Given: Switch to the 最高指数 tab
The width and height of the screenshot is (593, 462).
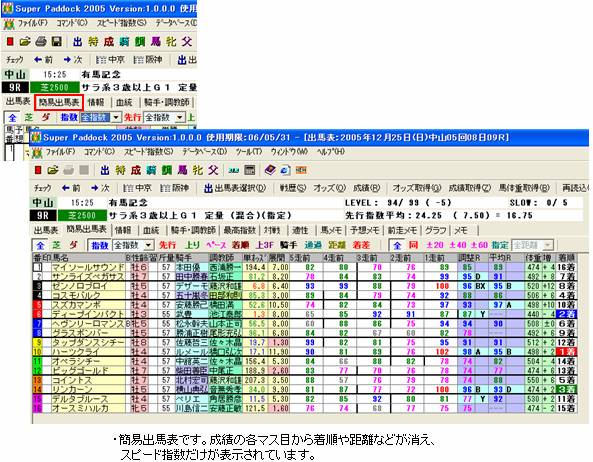Looking at the screenshot, I should click(x=240, y=230).
